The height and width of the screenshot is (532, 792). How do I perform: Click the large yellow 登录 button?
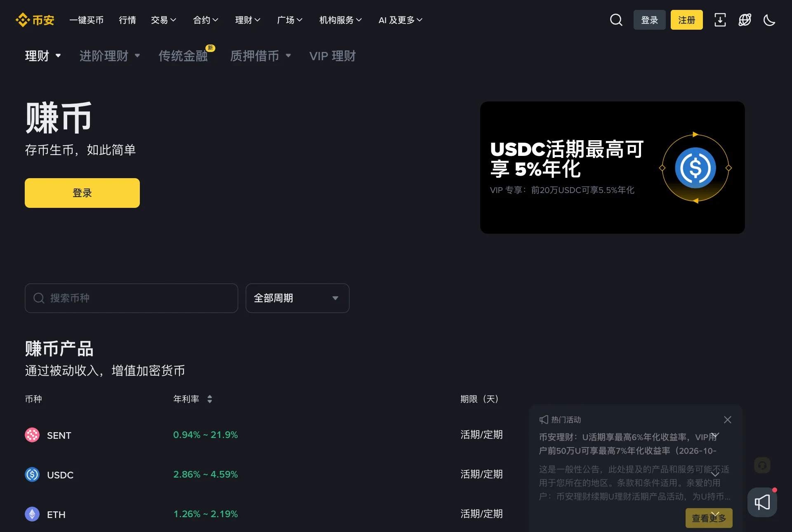pos(82,193)
